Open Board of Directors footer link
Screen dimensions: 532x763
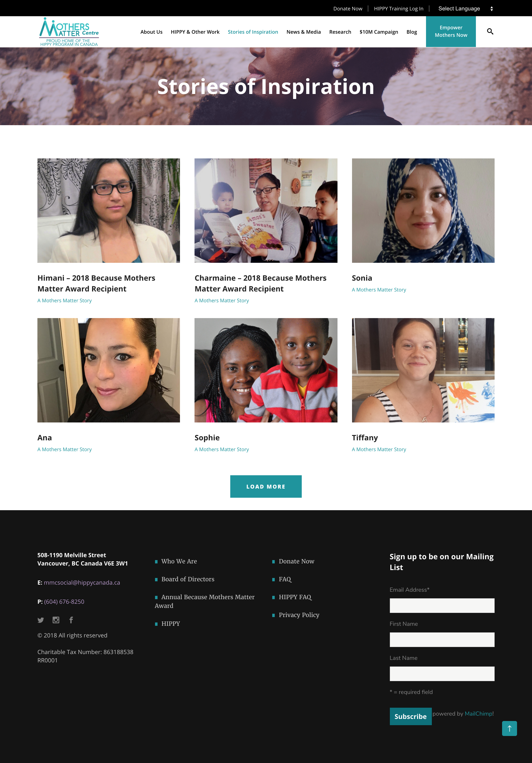tap(188, 579)
